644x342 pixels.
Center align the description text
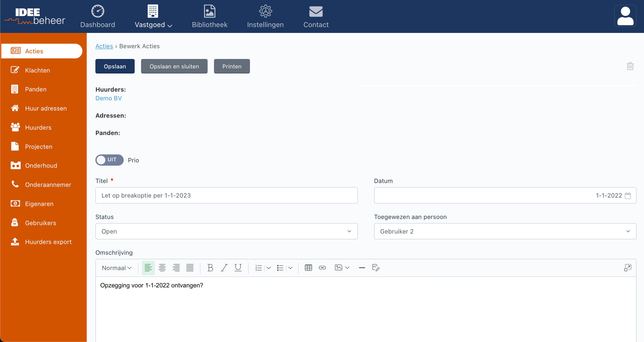(x=162, y=268)
